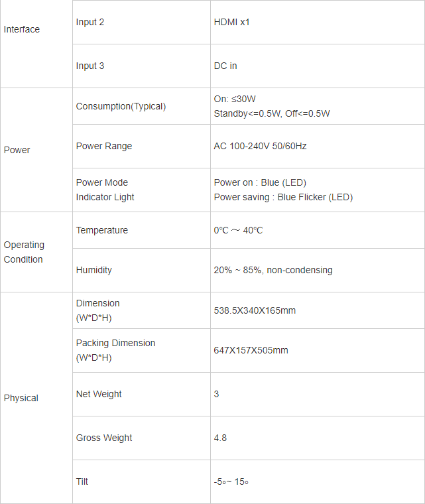Click the 0°C to 40°C temperature value
425x504 pixels.
(x=238, y=230)
